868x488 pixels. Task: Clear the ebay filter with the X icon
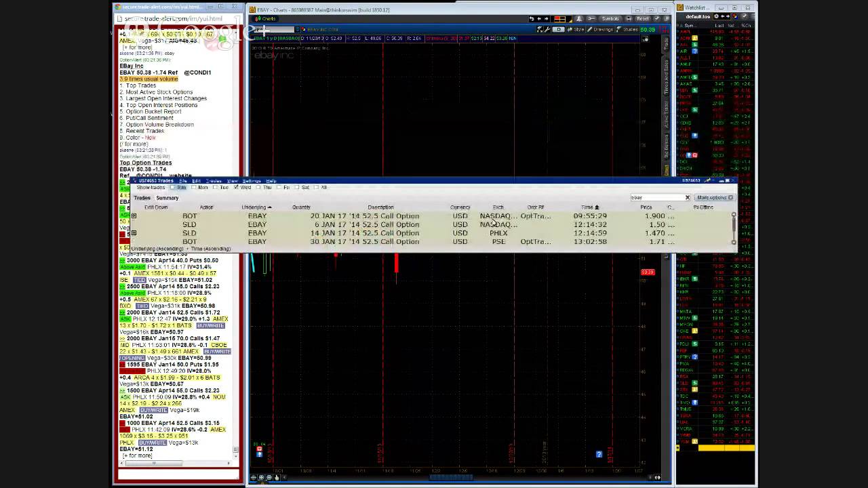point(687,198)
